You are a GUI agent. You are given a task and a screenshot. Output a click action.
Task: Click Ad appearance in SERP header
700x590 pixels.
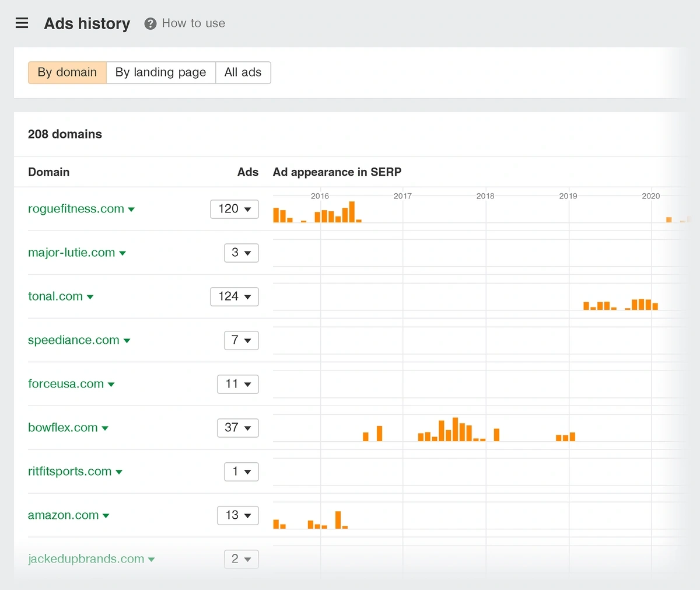click(x=337, y=172)
